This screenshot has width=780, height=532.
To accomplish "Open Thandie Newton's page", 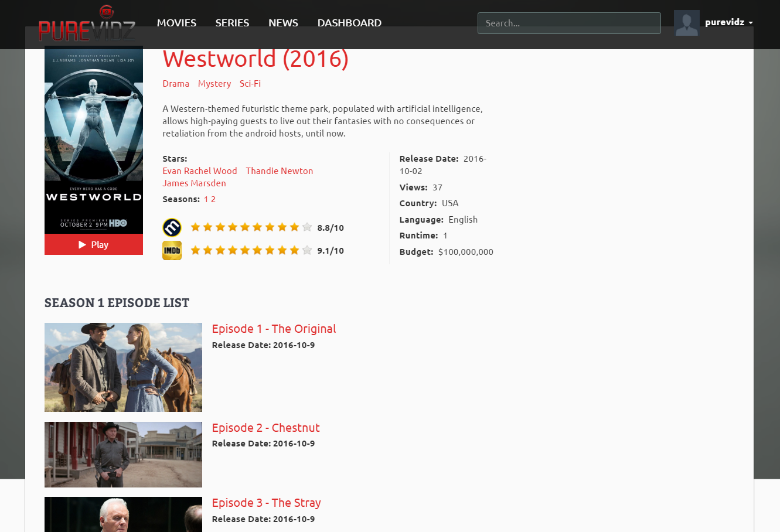I will (280, 171).
